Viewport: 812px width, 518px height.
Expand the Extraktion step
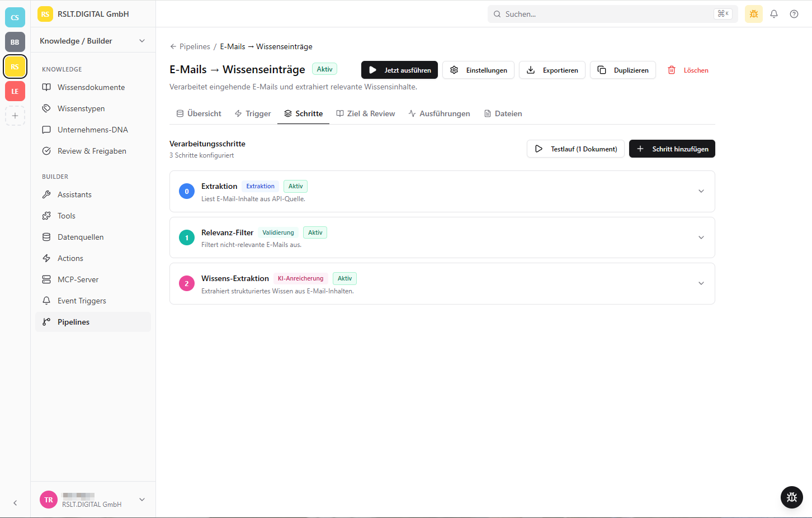(701, 191)
